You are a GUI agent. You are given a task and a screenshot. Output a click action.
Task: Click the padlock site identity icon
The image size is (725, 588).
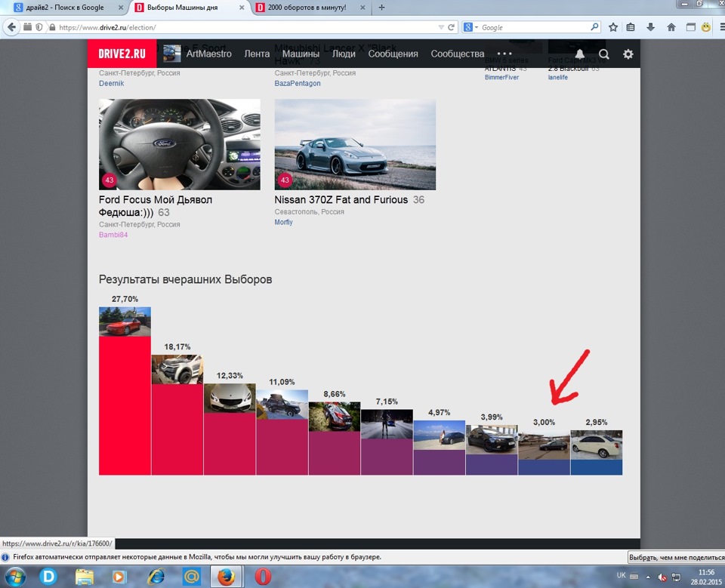click(52, 27)
